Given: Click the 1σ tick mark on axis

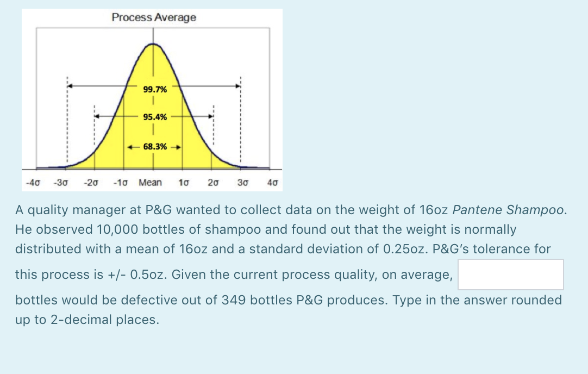Looking at the screenshot, I should click(183, 169).
